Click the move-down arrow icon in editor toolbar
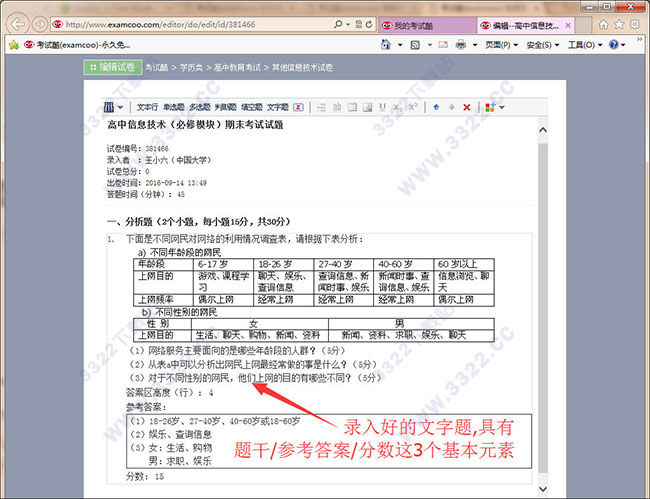 pos(451,107)
